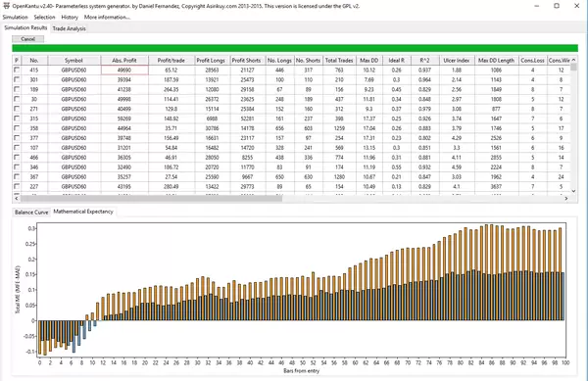Screen dimensions: 588x381
Task: Click the table scroll-down arrow
Action: [573, 191]
